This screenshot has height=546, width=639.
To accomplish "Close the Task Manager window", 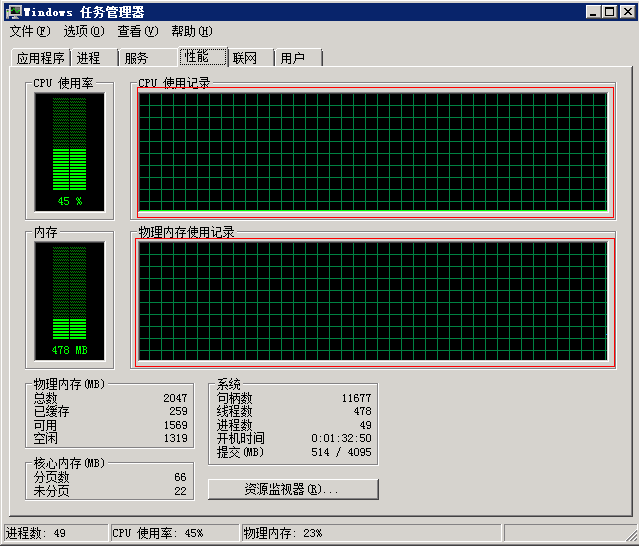I will (x=625, y=12).
